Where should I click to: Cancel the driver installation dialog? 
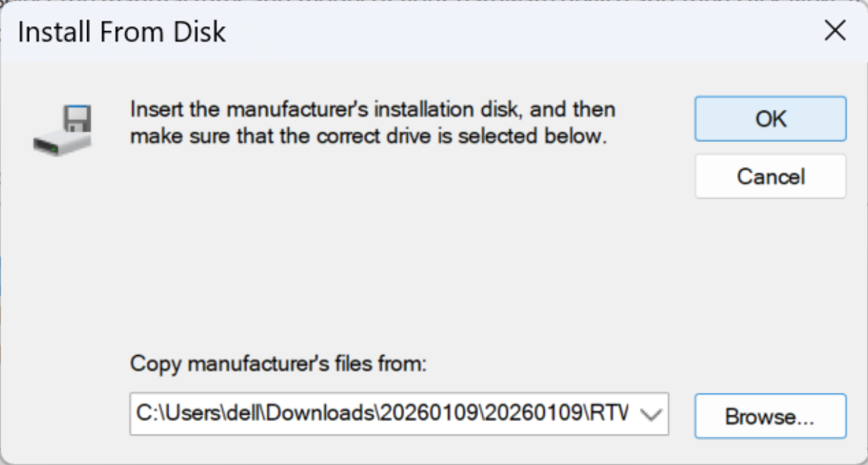tap(770, 176)
